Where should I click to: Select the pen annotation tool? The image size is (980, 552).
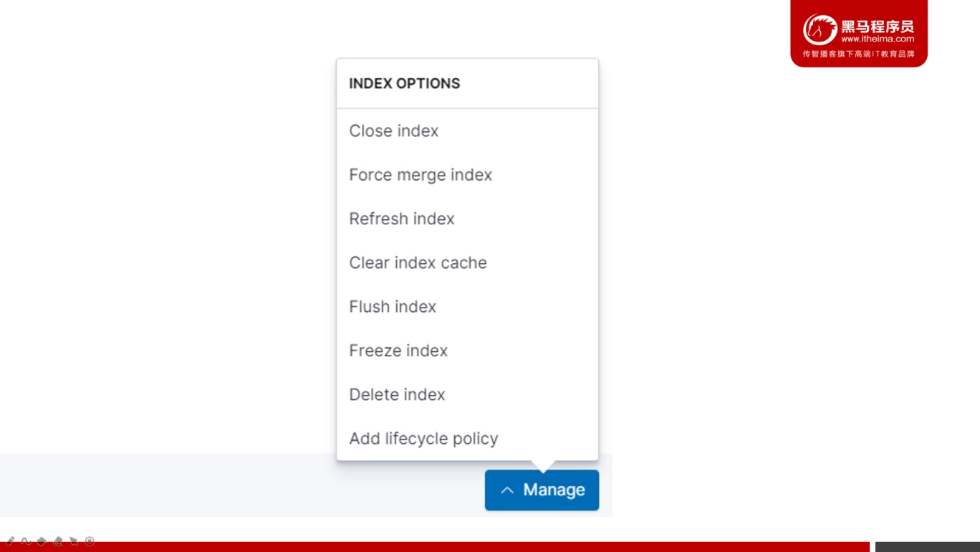[11, 541]
